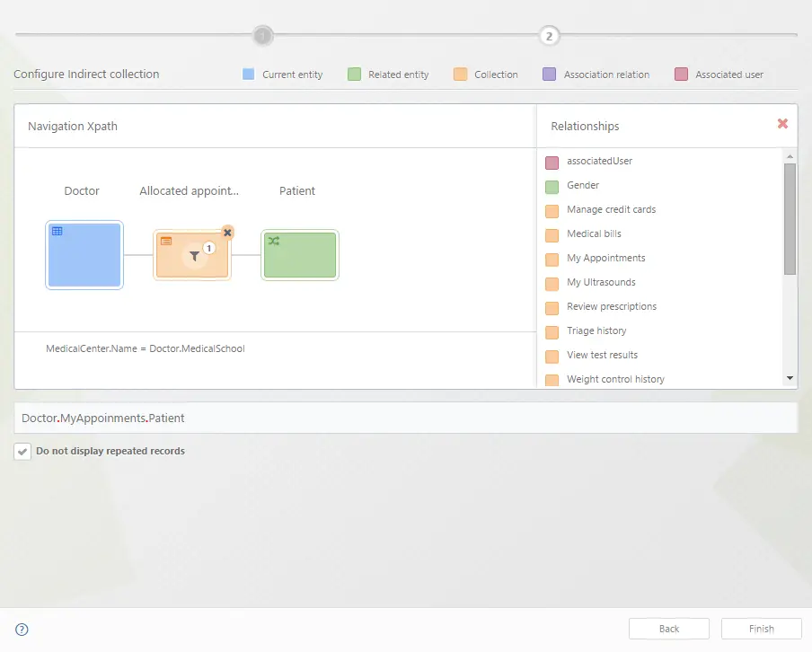
Task: Select the blue Doctor entity node
Action: [84, 255]
